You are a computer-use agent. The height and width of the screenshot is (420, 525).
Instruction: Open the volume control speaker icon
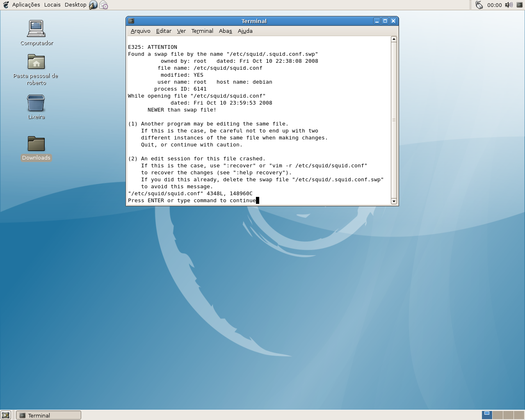[509, 5]
